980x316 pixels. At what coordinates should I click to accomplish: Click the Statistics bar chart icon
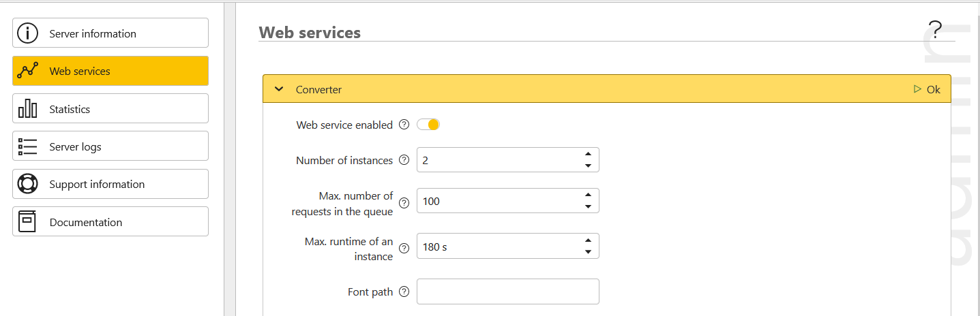tap(27, 109)
